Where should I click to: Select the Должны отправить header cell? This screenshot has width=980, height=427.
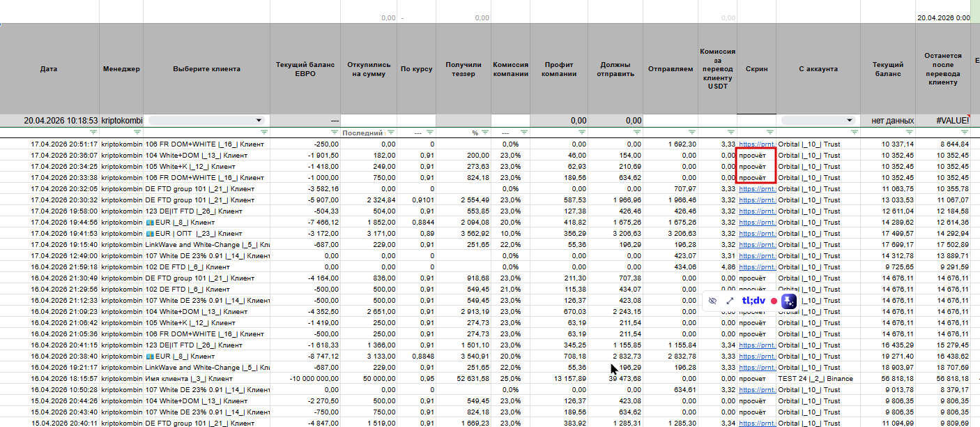615,69
